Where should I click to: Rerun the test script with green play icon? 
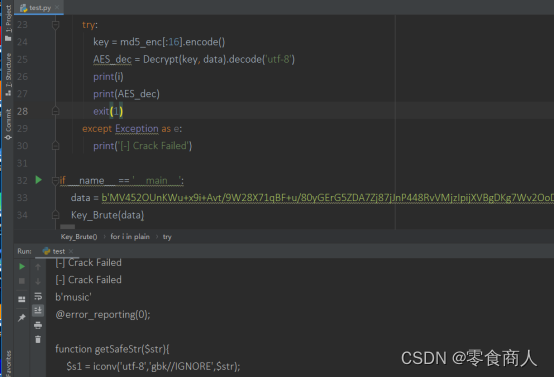coord(22,266)
